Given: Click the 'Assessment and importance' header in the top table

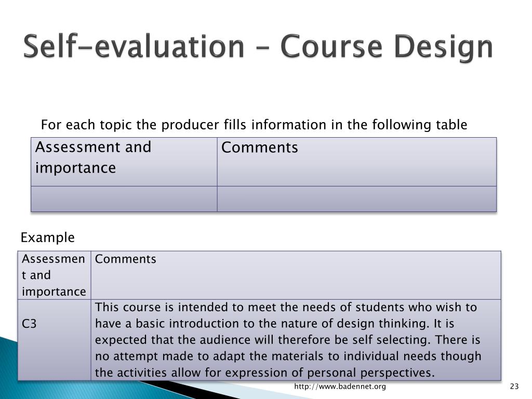Looking at the screenshot, I should tap(93, 157).
